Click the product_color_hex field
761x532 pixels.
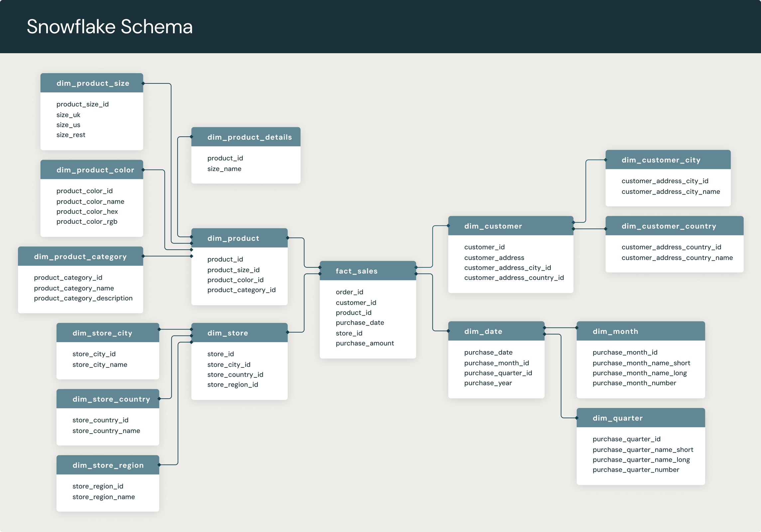(x=87, y=211)
